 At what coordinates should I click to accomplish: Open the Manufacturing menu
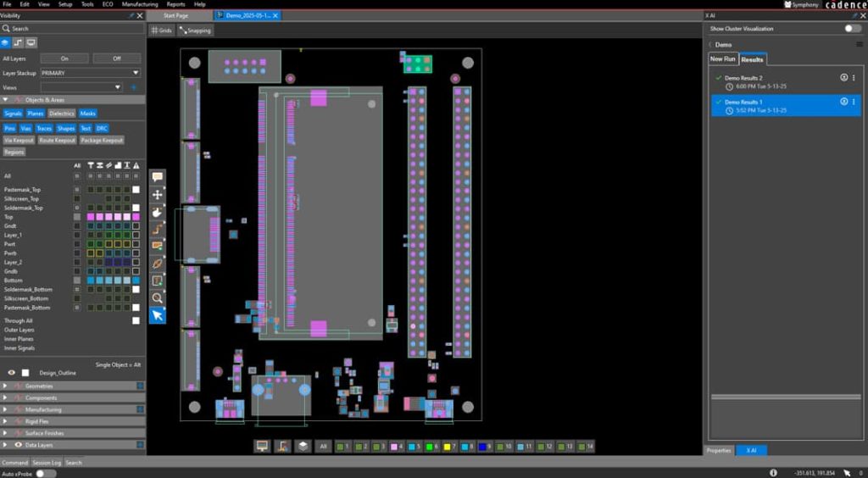click(139, 4)
